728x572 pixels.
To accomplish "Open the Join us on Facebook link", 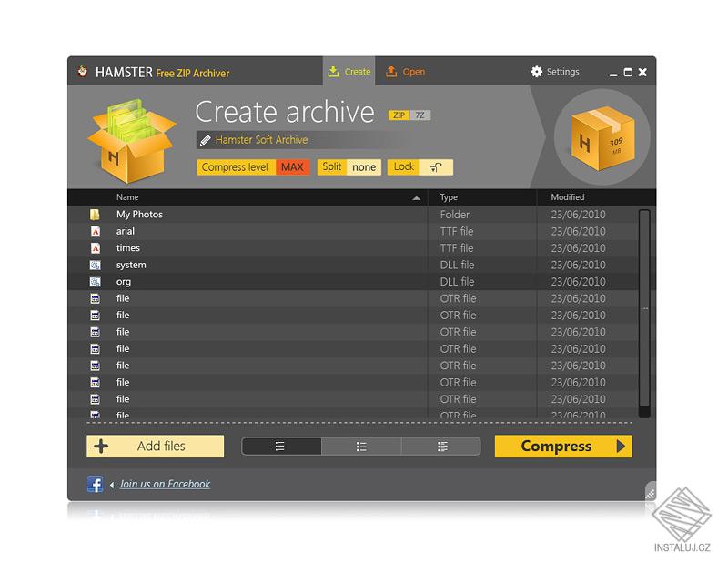I will pyautogui.click(x=165, y=484).
